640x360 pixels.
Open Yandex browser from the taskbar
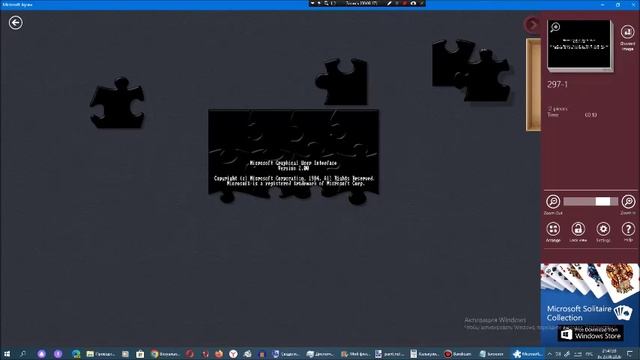[x=233, y=354]
